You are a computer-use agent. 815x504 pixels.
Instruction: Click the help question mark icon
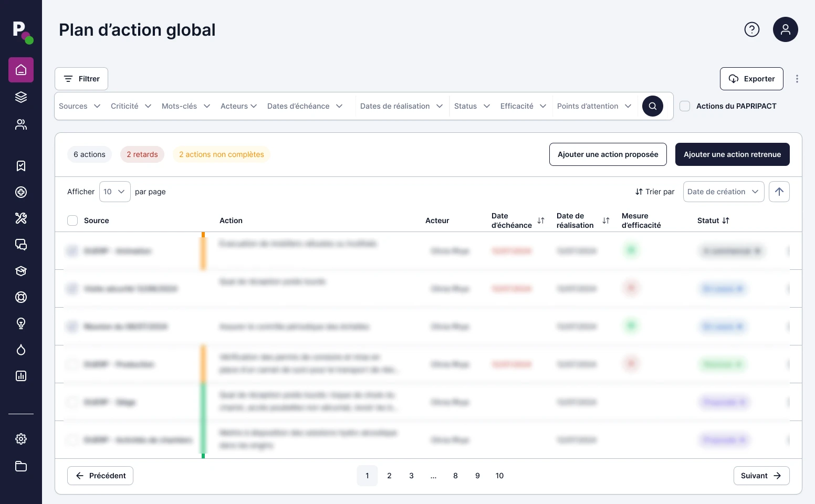(752, 29)
